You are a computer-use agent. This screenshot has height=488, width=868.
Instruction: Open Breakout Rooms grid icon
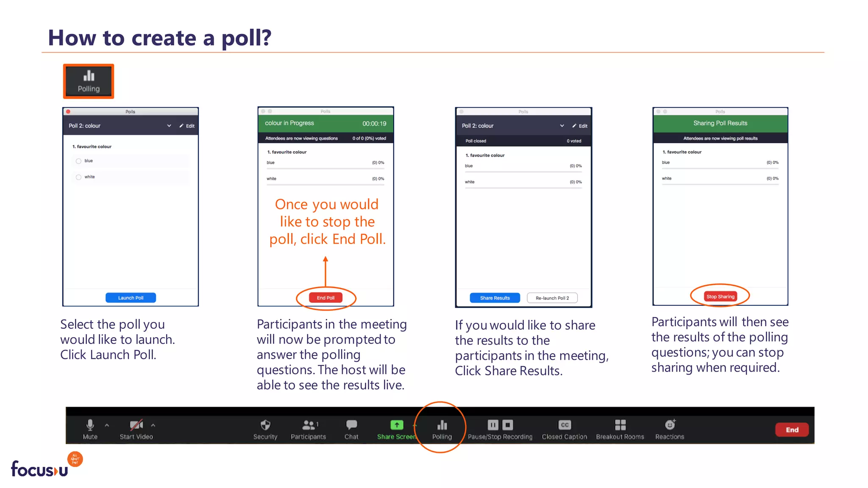click(x=620, y=425)
